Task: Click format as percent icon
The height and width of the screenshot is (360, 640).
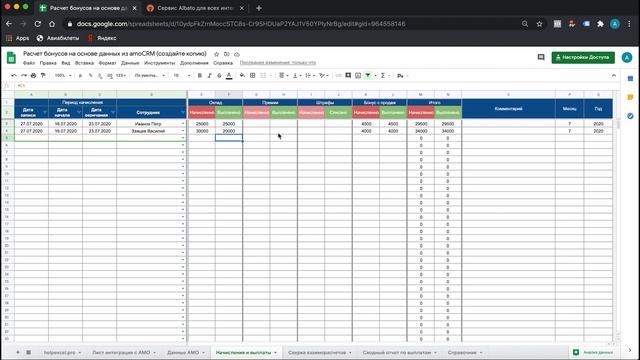Action: [x=90, y=76]
